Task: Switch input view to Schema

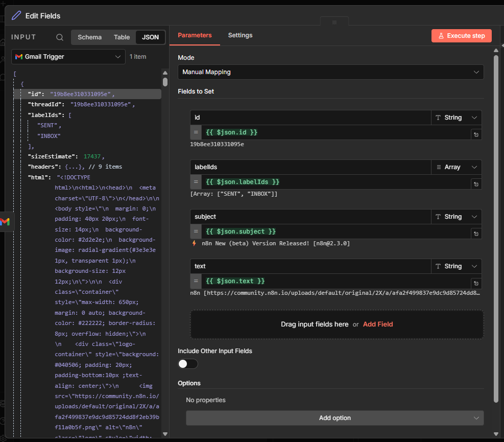Action: (89, 37)
